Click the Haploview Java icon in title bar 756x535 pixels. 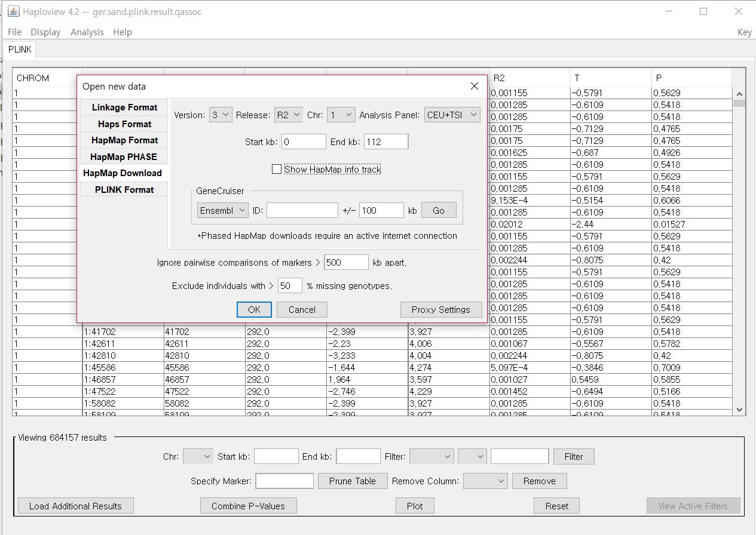tap(13, 11)
